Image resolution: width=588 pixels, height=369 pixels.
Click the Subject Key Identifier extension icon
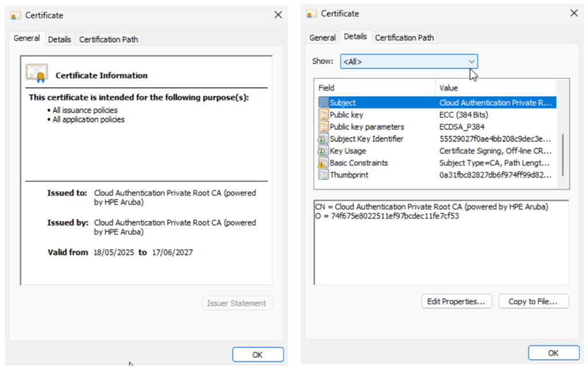[x=323, y=139]
